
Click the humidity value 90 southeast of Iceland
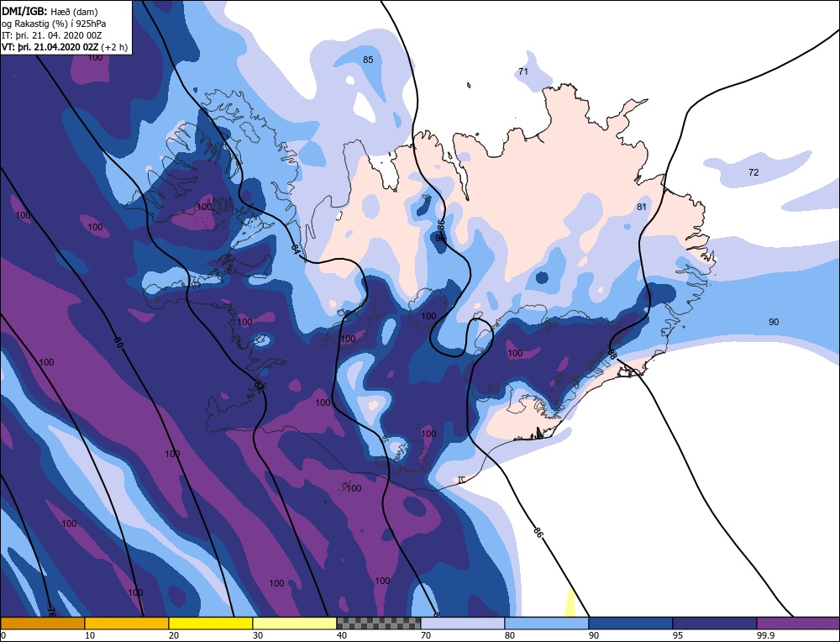click(774, 322)
